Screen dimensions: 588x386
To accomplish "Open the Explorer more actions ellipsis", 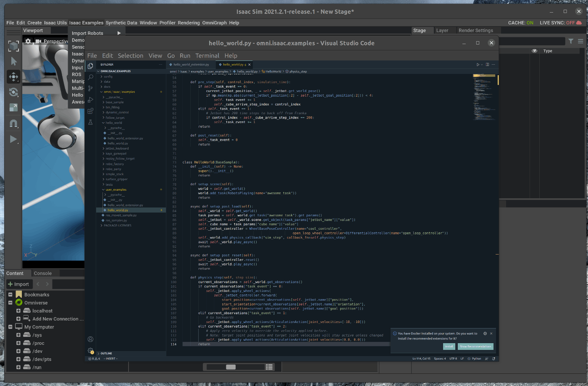I will 160,65.
